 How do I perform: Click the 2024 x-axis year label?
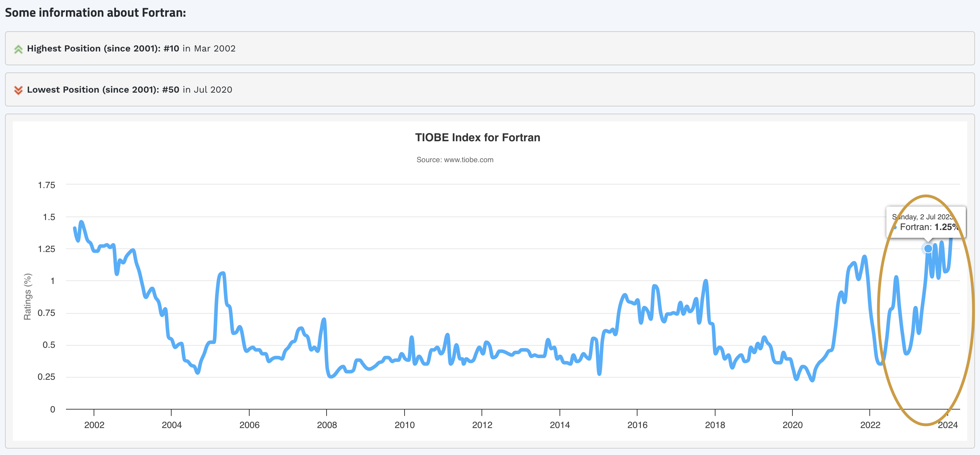(947, 425)
